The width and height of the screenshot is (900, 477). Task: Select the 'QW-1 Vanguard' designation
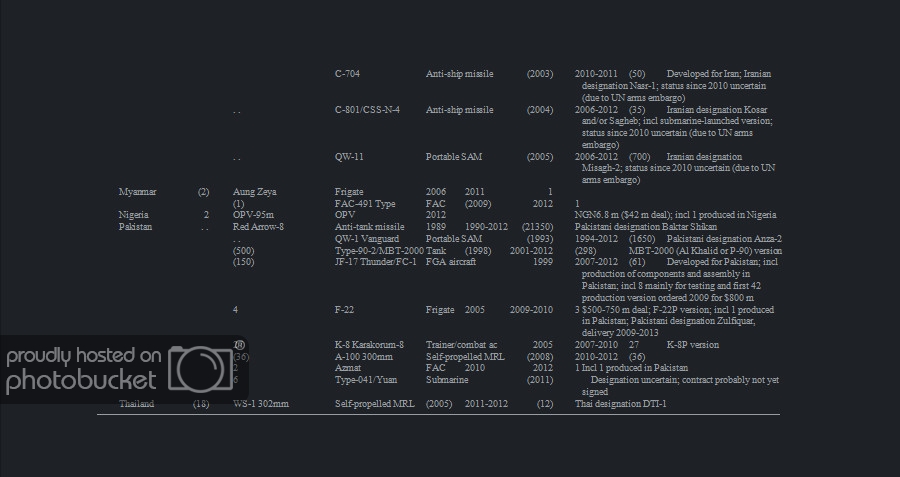click(x=367, y=239)
